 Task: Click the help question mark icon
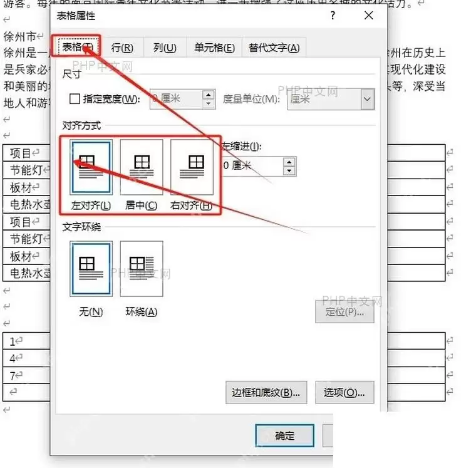(x=333, y=15)
